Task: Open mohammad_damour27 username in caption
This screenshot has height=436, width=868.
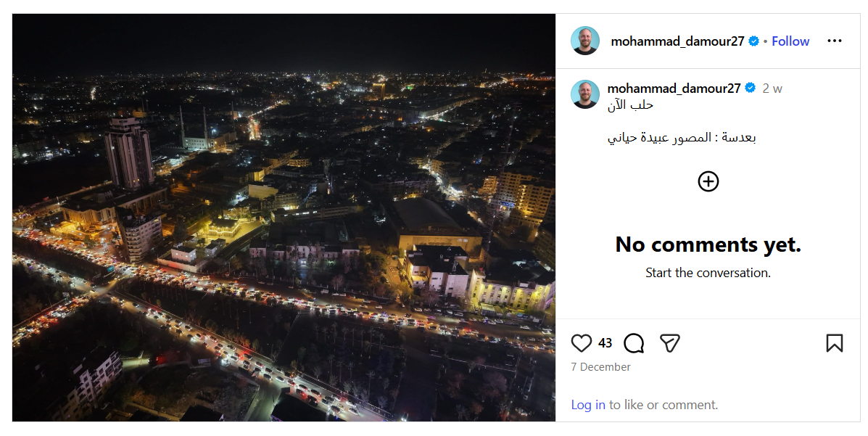Action: point(674,89)
